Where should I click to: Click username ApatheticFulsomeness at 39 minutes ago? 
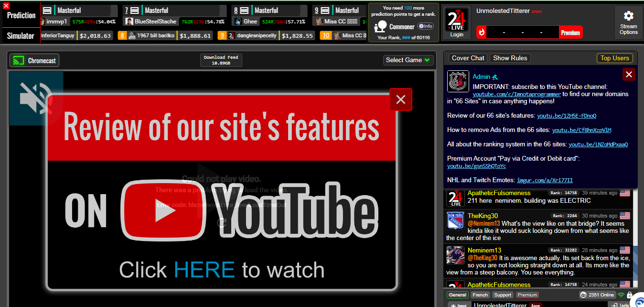coord(499,193)
